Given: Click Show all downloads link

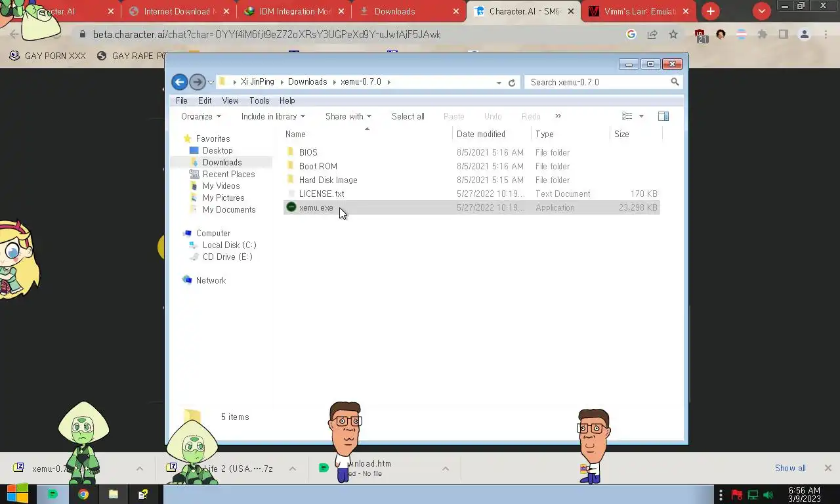Looking at the screenshot, I should [790, 468].
